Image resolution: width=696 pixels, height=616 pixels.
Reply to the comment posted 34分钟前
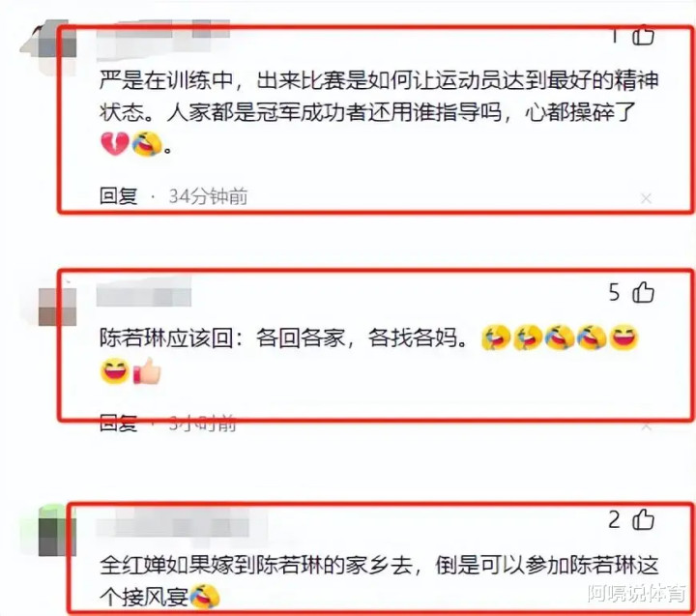pos(119,196)
